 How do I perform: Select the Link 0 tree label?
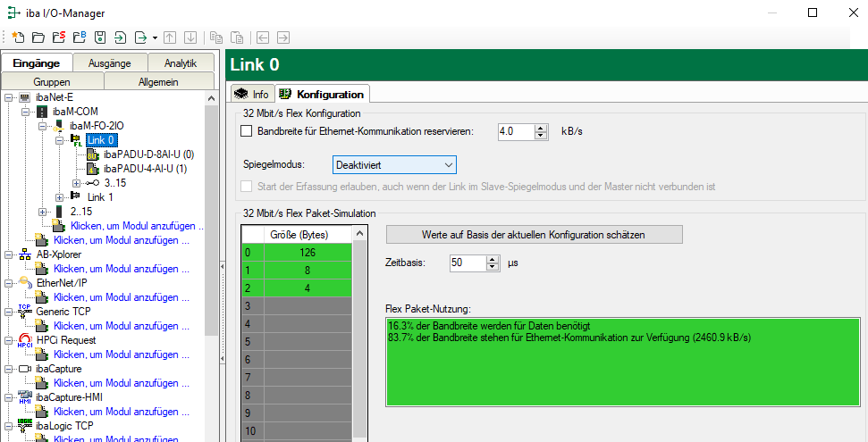[x=101, y=140]
